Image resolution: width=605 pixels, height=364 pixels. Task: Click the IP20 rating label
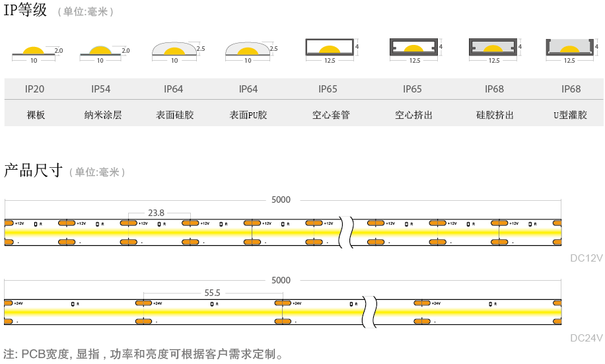click(x=35, y=89)
